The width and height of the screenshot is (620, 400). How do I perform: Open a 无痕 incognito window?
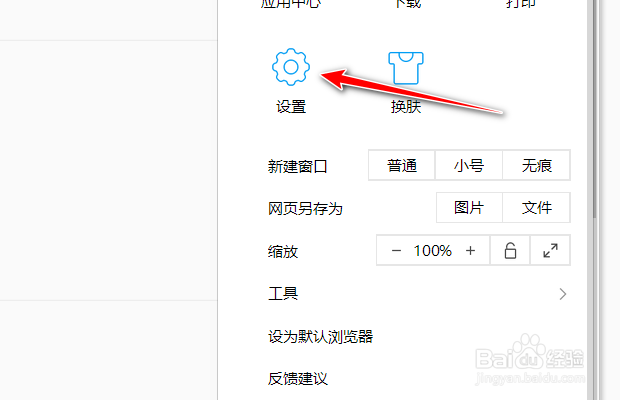536,165
